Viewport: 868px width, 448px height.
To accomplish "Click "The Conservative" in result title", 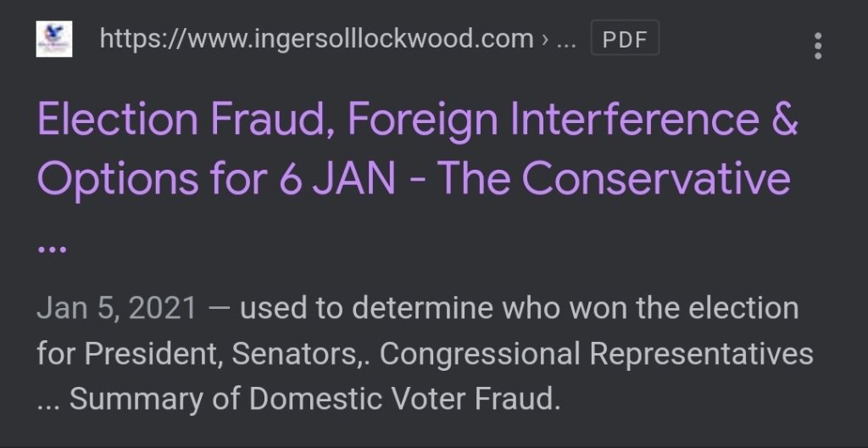I will pos(656,178).
